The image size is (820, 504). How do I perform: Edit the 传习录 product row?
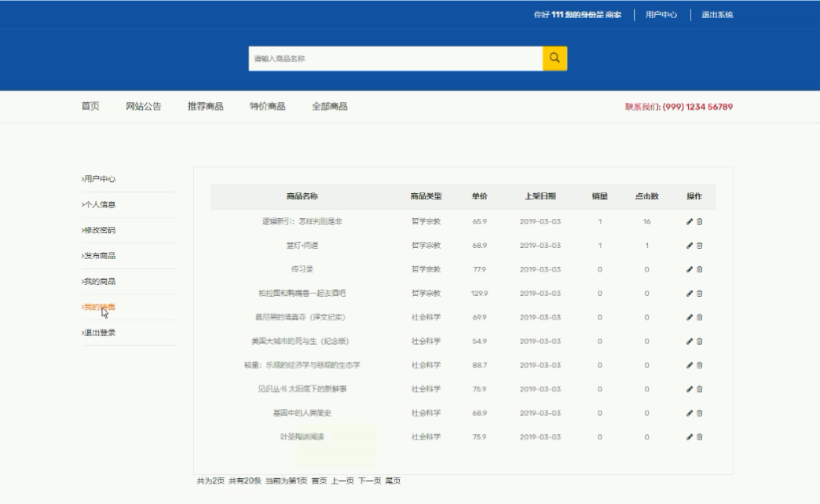(x=690, y=270)
